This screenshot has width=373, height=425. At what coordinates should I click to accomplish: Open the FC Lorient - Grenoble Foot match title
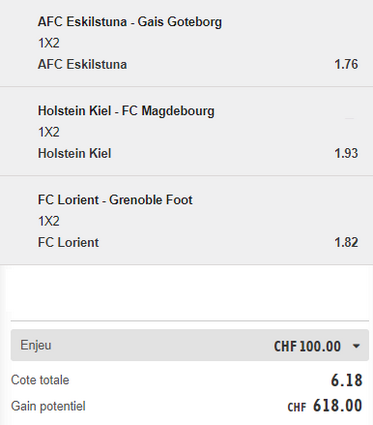point(115,200)
